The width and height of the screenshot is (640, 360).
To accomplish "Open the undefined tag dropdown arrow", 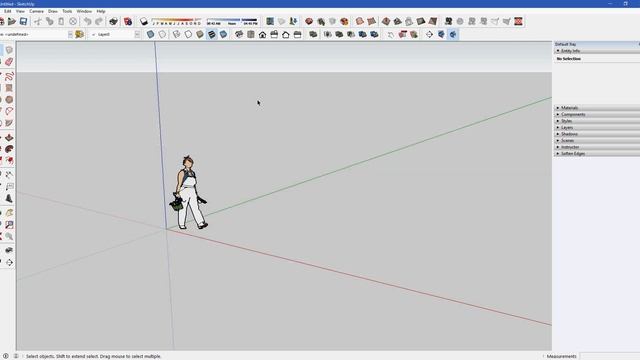I will pos(70,35).
